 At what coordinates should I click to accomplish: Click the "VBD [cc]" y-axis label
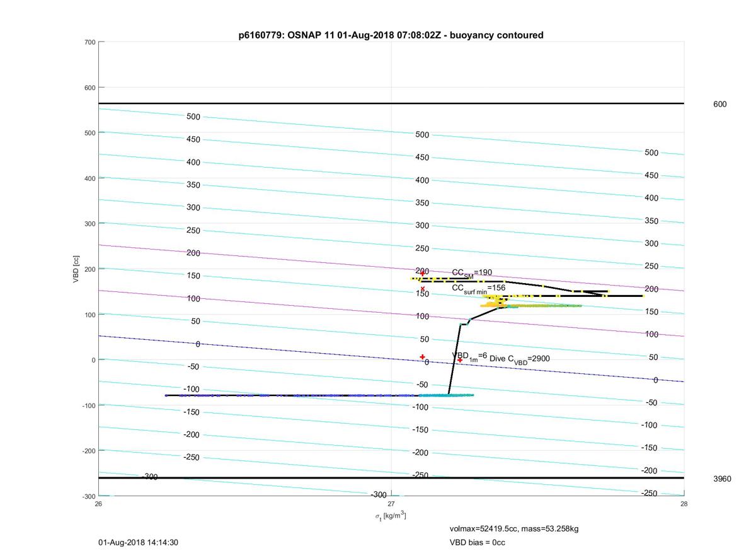(x=76, y=269)
